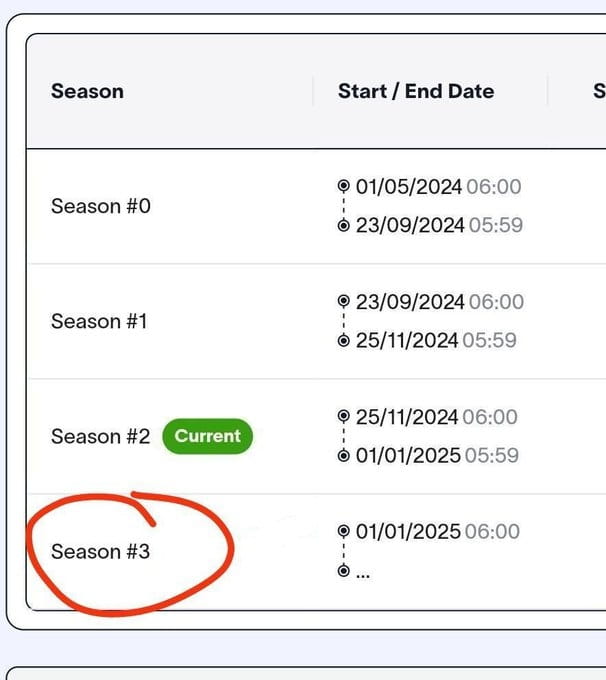The width and height of the screenshot is (606, 680).
Task: Click the Season #3 pending end date ellipsis
Action: tap(363, 573)
